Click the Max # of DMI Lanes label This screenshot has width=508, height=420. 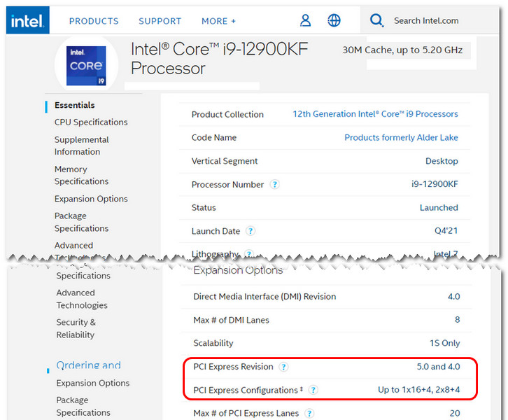(232, 320)
